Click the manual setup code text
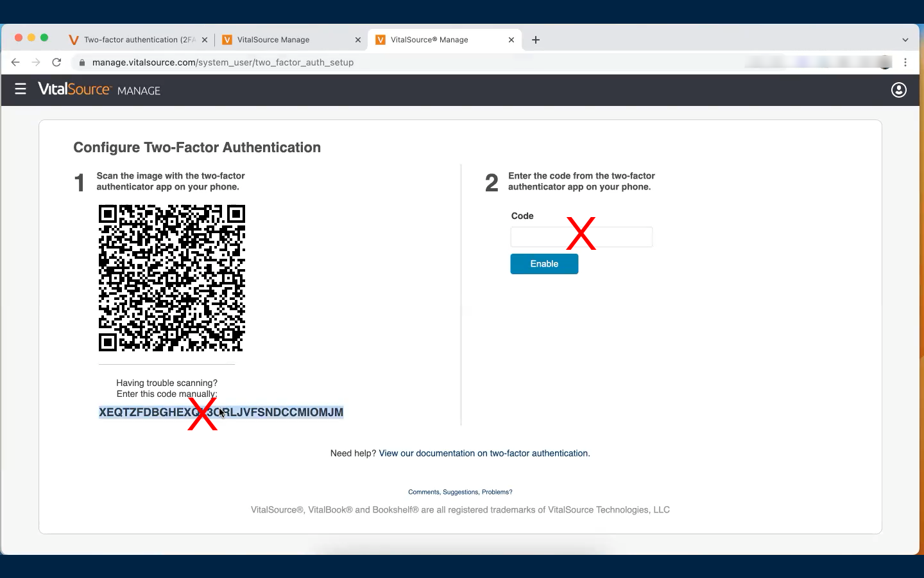The image size is (924, 578). coord(221,412)
